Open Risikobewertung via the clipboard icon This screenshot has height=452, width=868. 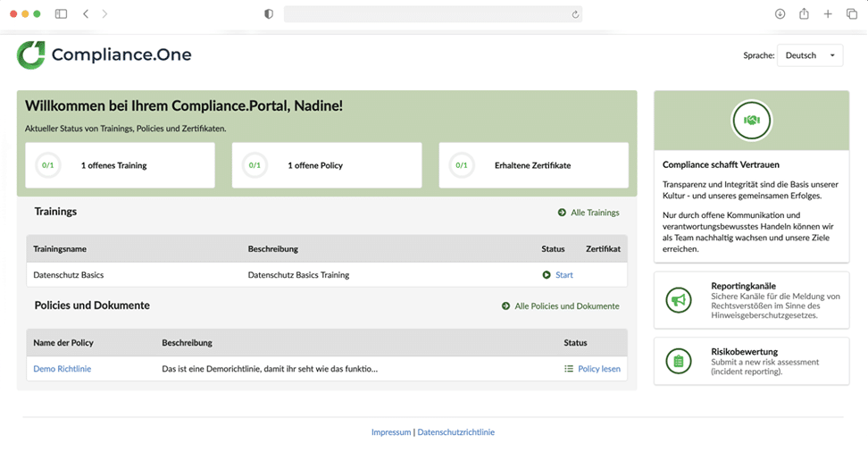click(x=679, y=361)
